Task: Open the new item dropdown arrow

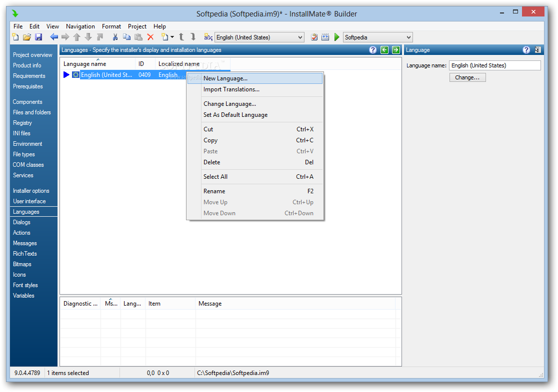Action: (x=172, y=37)
